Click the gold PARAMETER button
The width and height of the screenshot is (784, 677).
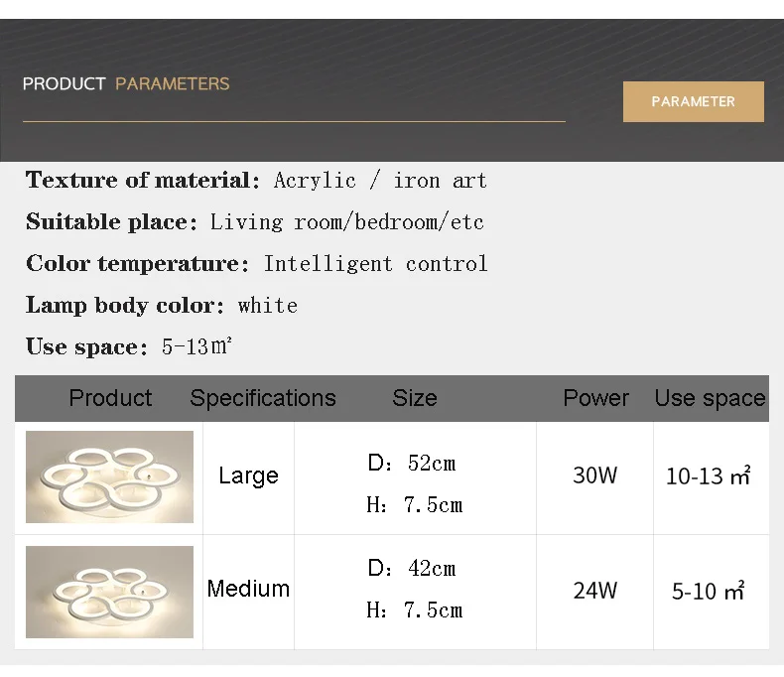pos(693,101)
